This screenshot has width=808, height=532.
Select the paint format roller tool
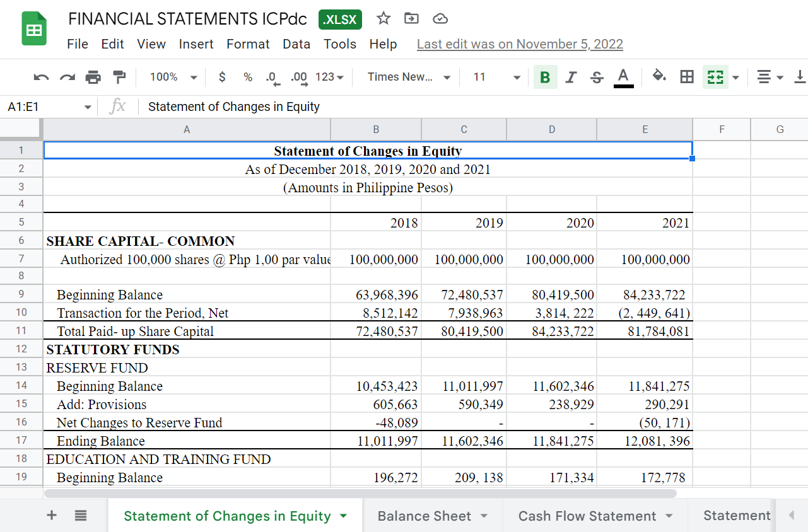(x=119, y=77)
